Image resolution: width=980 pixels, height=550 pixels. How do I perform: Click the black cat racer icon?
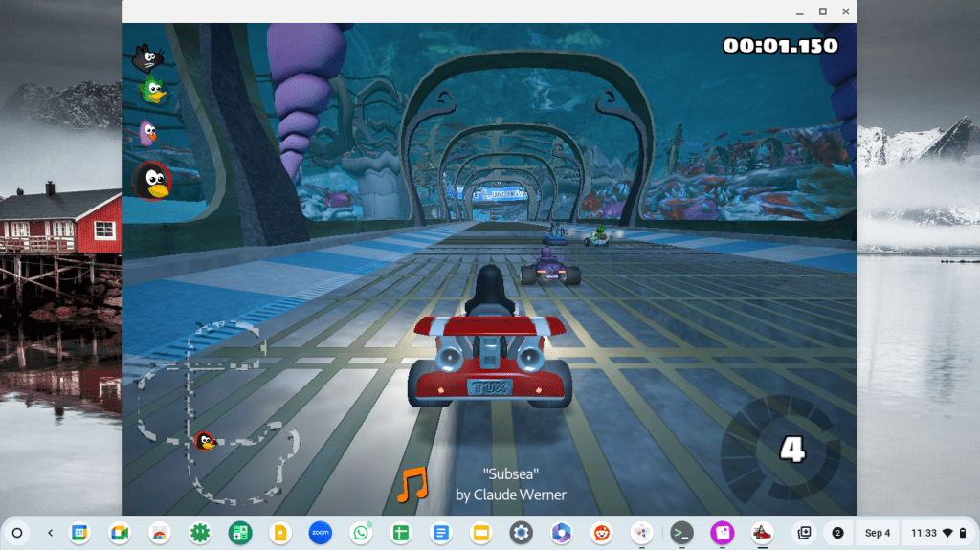146,58
